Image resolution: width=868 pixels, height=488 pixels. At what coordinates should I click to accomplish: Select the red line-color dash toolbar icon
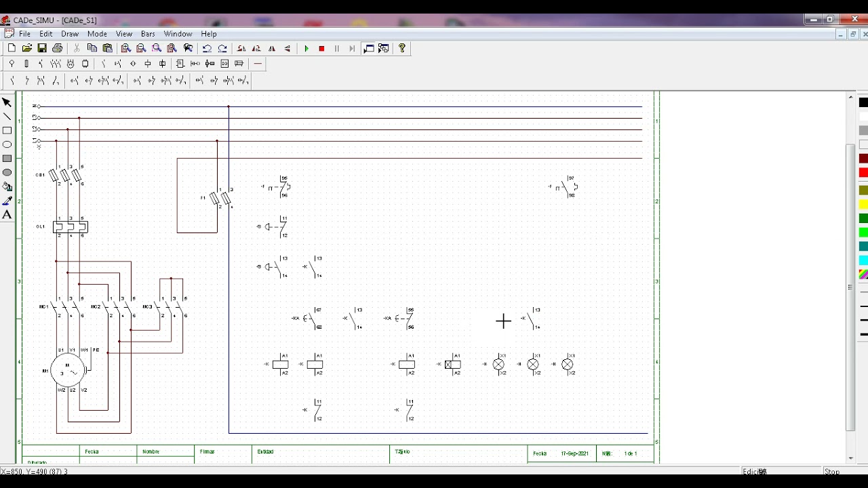258,64
